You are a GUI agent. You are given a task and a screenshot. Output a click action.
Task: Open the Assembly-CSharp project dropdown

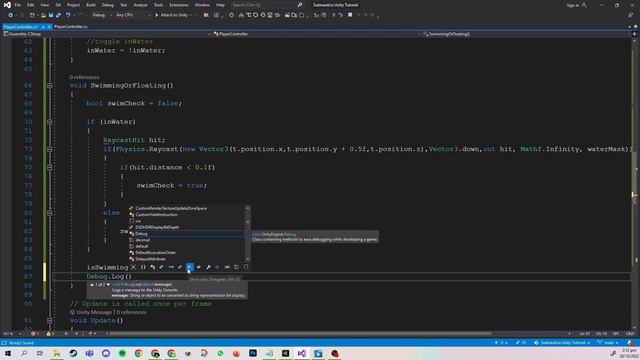pyautogui.click(x=107, y=34)
